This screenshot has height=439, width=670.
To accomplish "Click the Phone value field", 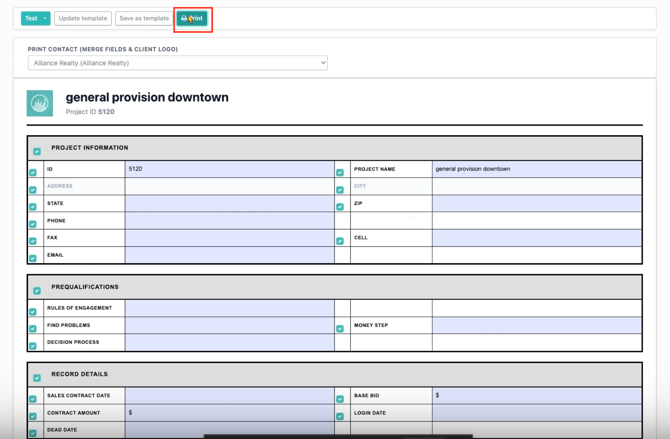I will (230, 221).
